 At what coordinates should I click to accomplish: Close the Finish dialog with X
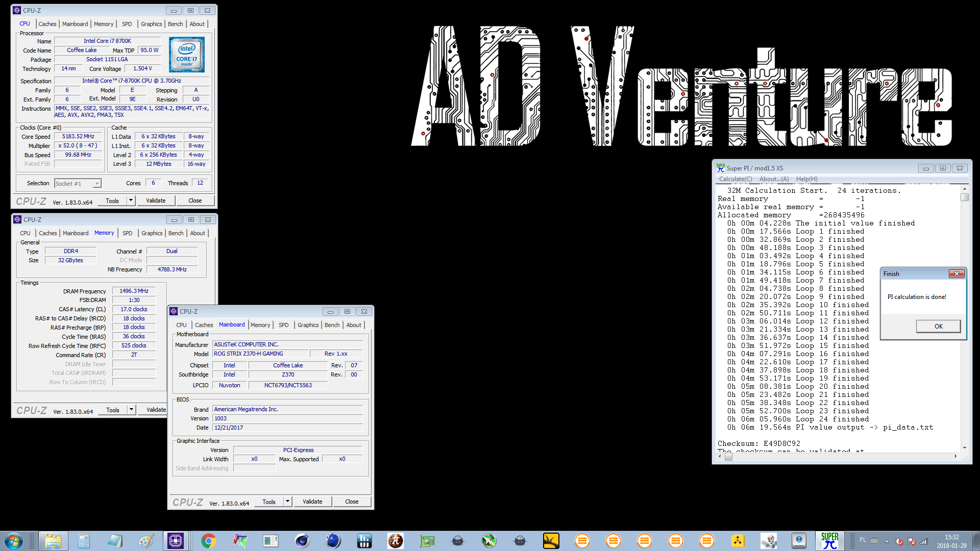(957, 273)
